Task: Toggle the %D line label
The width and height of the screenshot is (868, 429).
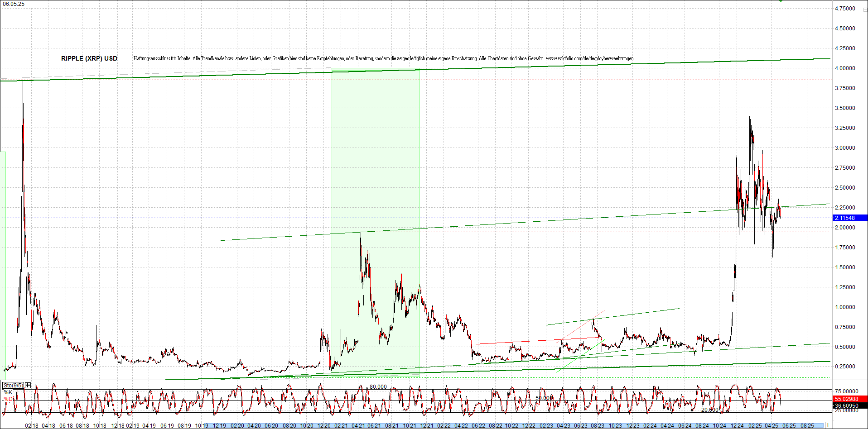Action: pyautogui.click(x=8, y=399)
